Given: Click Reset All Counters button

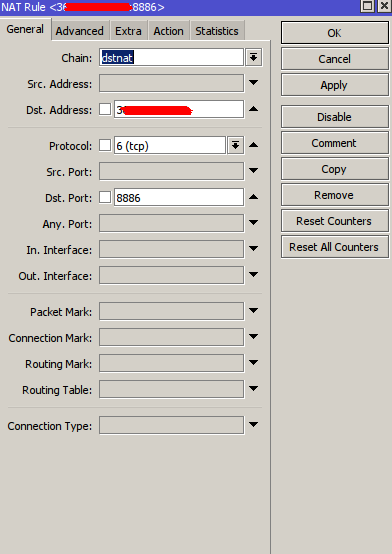Looking at the screenshot, I should [335, 247].
